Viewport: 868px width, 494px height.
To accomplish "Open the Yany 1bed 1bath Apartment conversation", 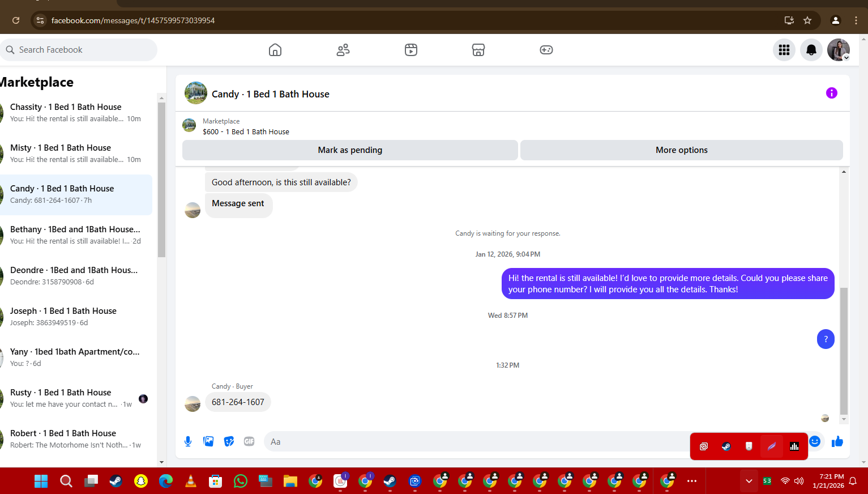I will 76,357.
